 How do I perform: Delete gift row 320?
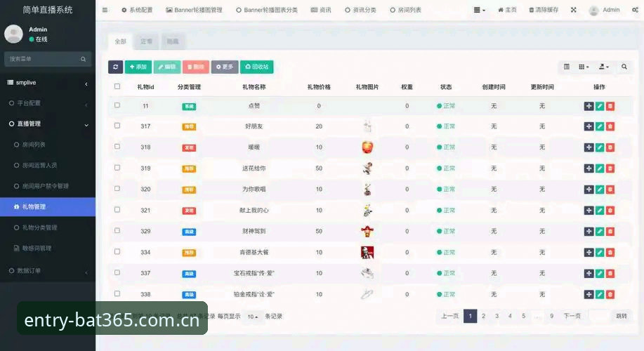click(x=610, y=190)
